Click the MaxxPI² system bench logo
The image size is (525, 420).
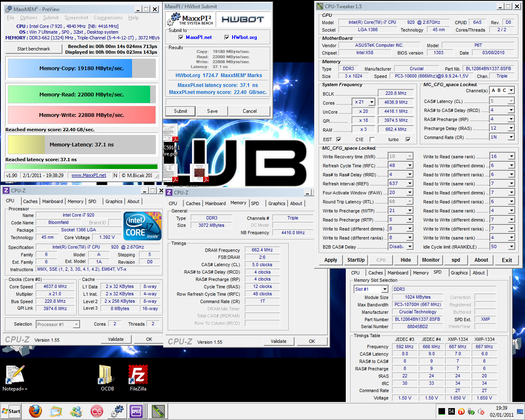point(191,19)
